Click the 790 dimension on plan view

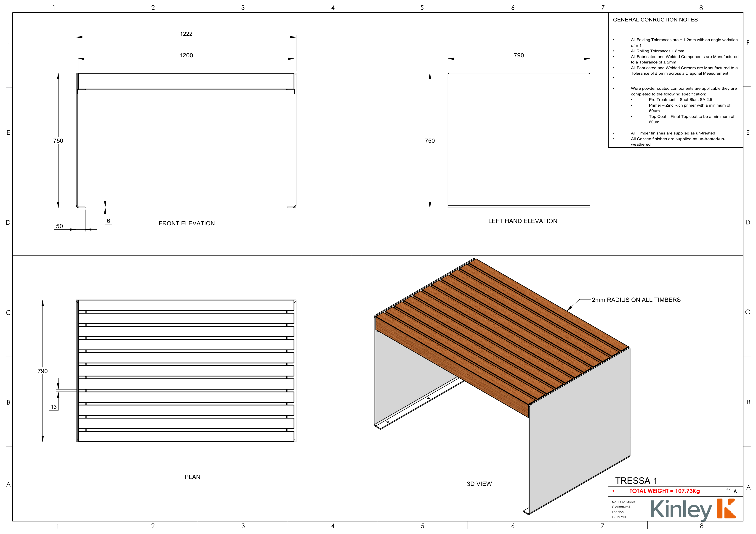(x=43, y=371)
